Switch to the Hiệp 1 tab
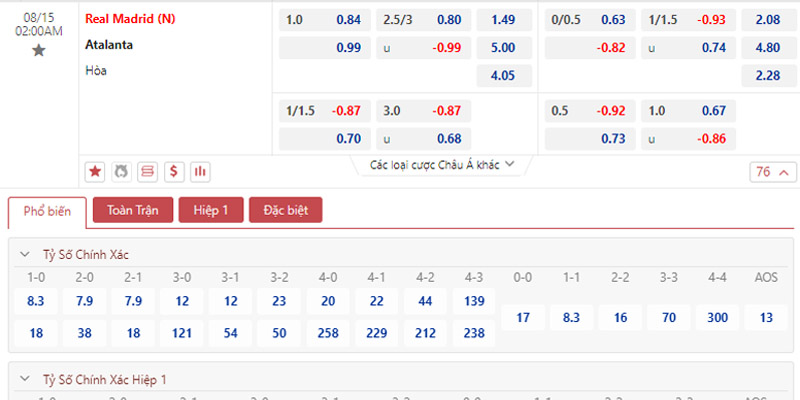 point(211,210)
